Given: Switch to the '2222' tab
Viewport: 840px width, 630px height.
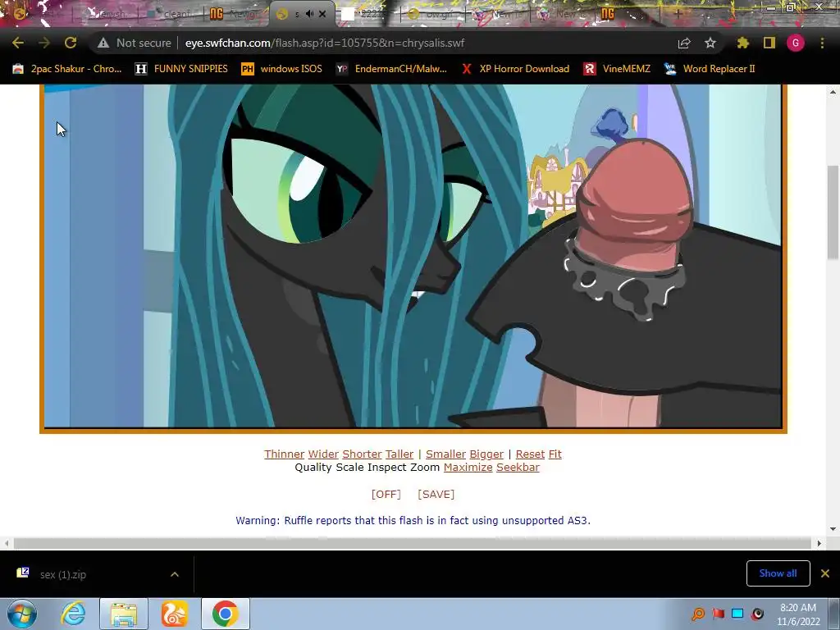Looking at the screenshot, I should pyautogui.click(x=367, y=14).
